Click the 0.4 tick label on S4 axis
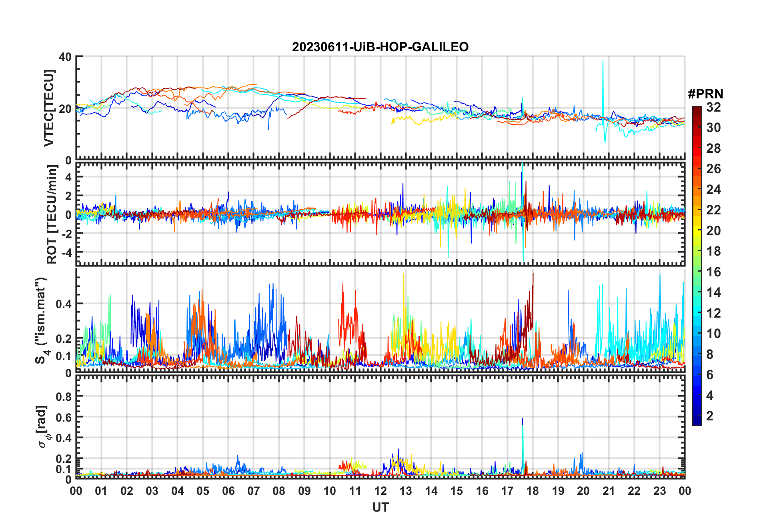Screen dimensions: 761x532 coord(64,304)
